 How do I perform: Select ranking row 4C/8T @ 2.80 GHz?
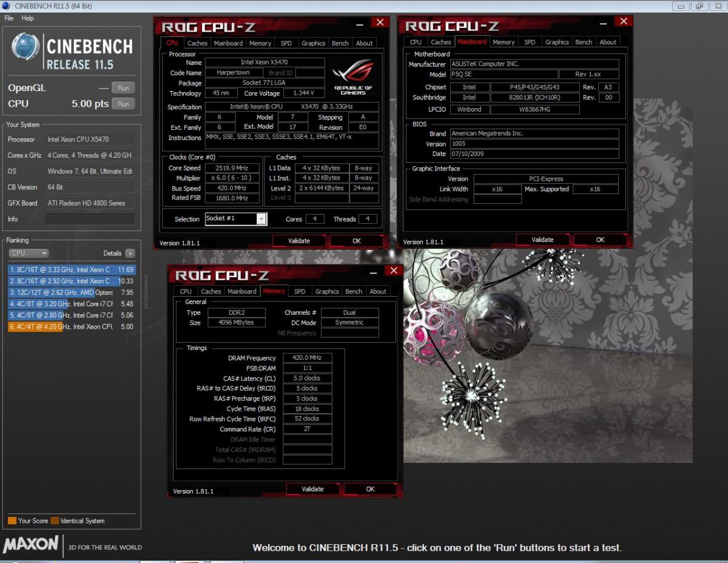[72, 315]
